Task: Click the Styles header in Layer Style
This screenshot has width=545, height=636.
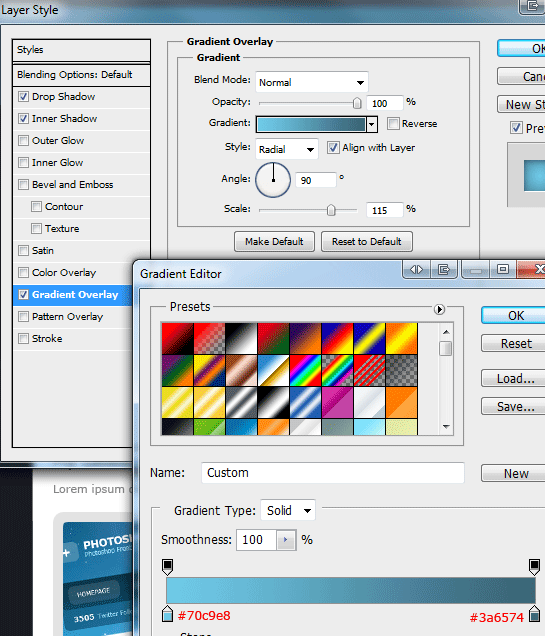Action: point(82,50)
